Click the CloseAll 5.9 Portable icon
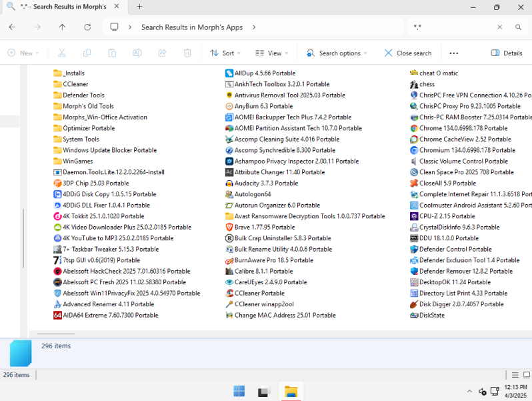532x401 pixels. (413, 183)
